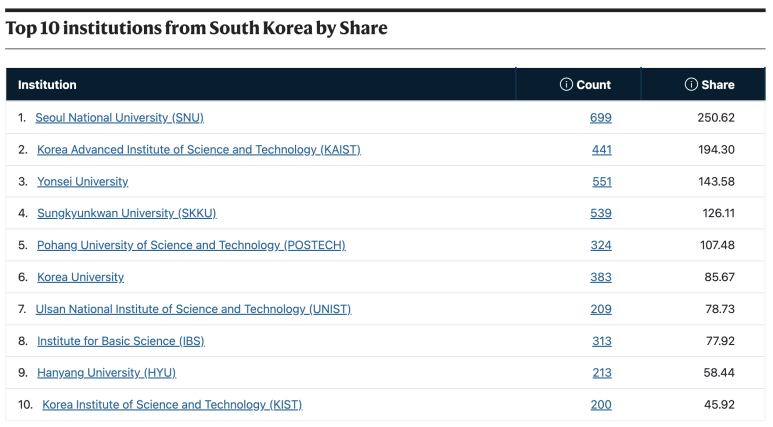Open the KAIST institution link
The height and width of the screenshot is (427, 773).
199,150
